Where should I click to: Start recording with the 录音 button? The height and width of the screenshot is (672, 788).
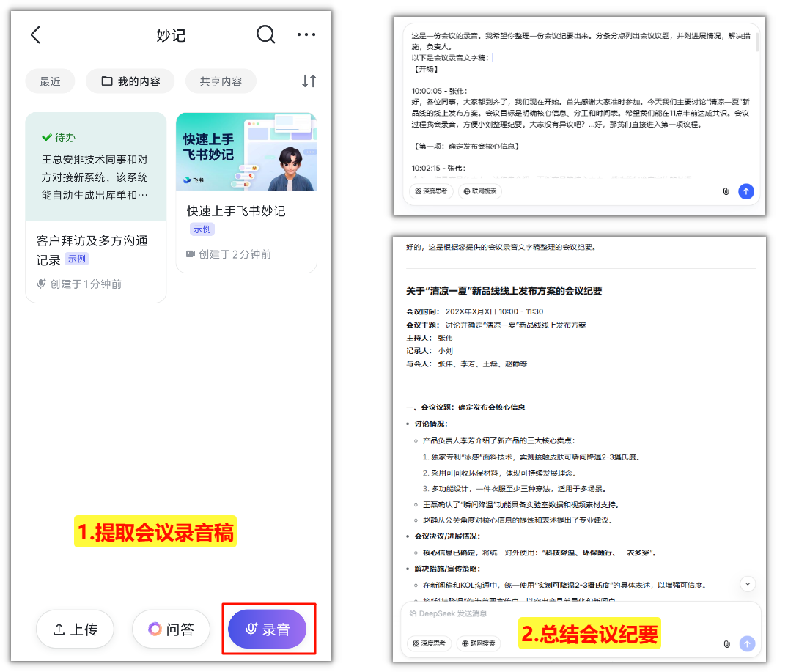point(268,629)
